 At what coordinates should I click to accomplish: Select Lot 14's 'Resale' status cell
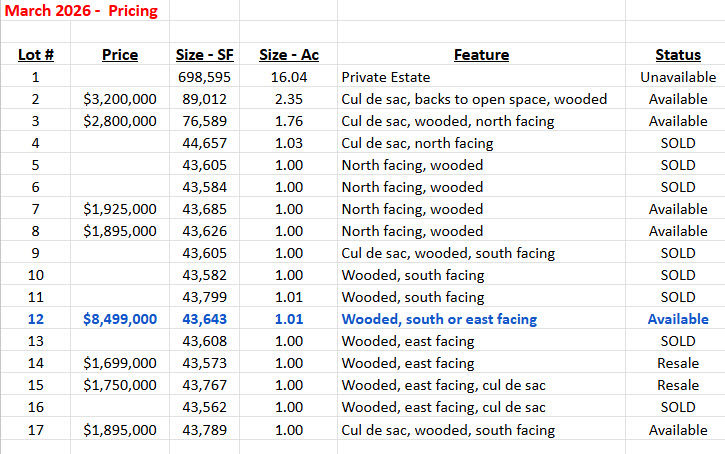tap(678, 363)
